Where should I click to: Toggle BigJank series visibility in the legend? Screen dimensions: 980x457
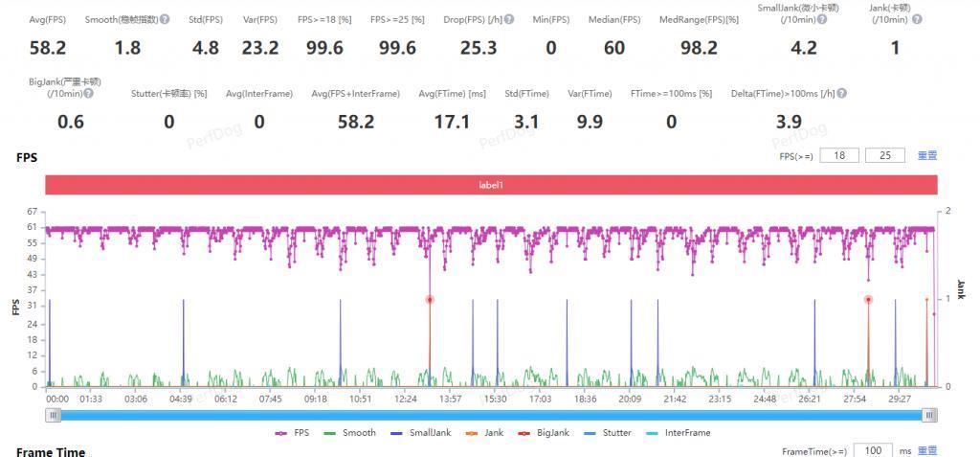pos(543,433)
